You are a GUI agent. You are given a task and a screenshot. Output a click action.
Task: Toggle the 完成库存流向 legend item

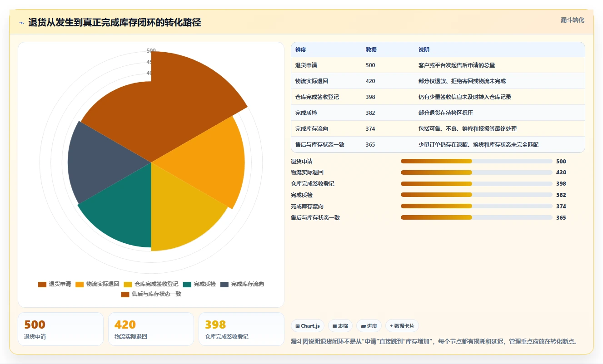pos(242,284)
